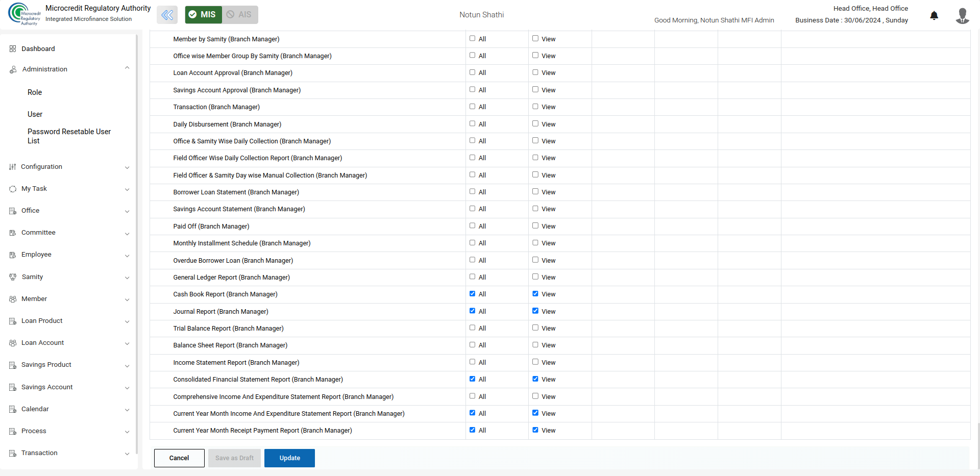
Task: Click 'Notun Shathi' header title
Action: 481,15
